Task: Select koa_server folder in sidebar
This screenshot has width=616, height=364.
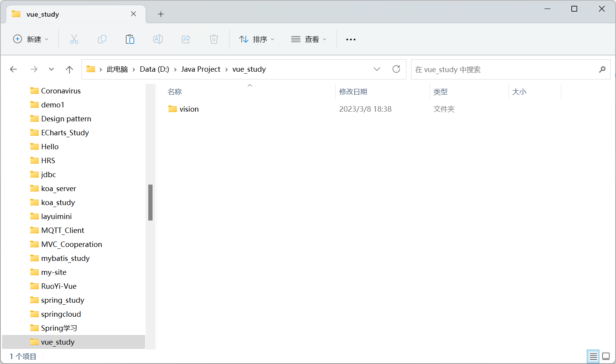Action: point(59,188)
